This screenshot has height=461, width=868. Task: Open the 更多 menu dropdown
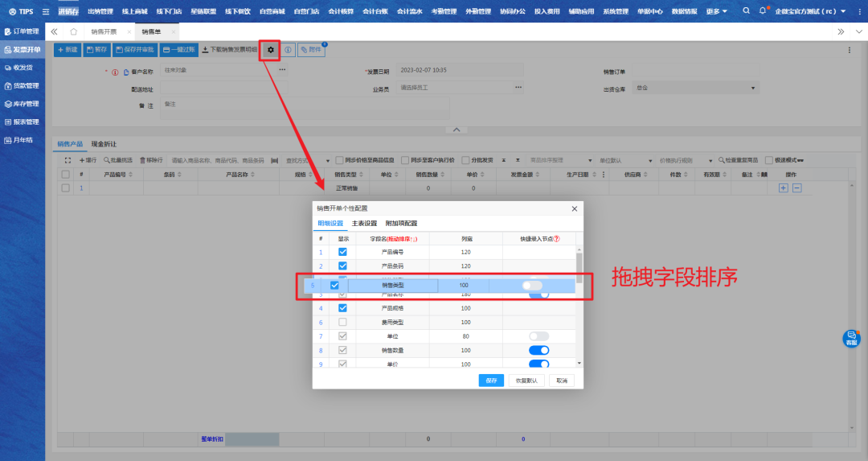pyautogui.click(x=717, y=11)
